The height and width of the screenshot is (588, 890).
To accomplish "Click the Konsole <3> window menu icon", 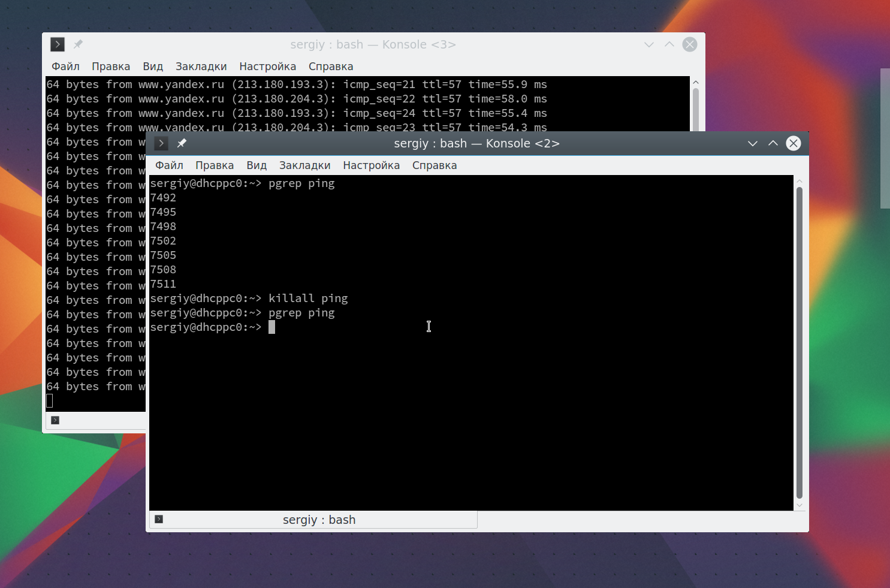I will point(57,44).
